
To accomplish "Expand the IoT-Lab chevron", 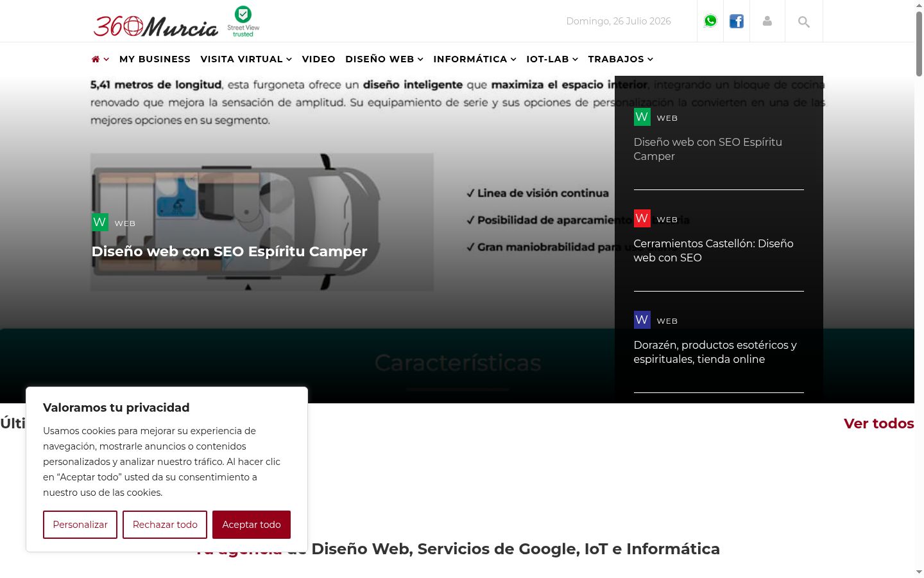I will click(575, 59).
